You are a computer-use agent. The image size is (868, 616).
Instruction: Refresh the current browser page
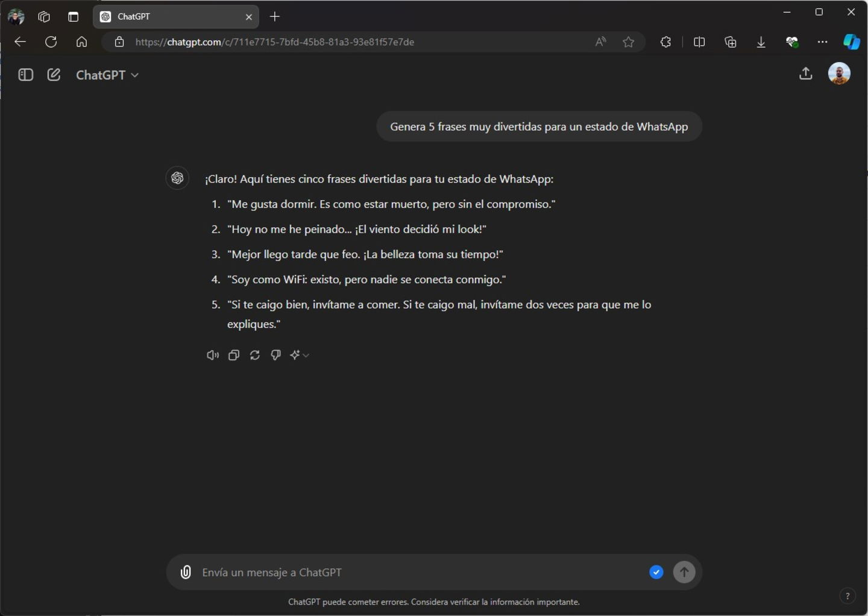tap(51, 42)
